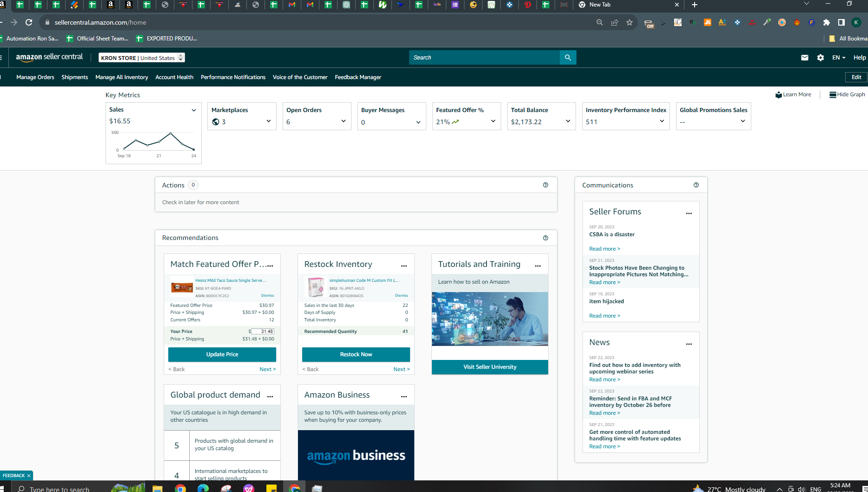
Task: Click the Hide Graph toggle
Action: tap(847, 94)
